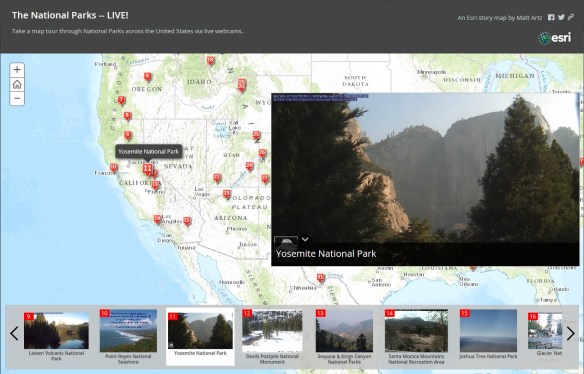Click 'An Esri story map' link

[x=499, y=18]
